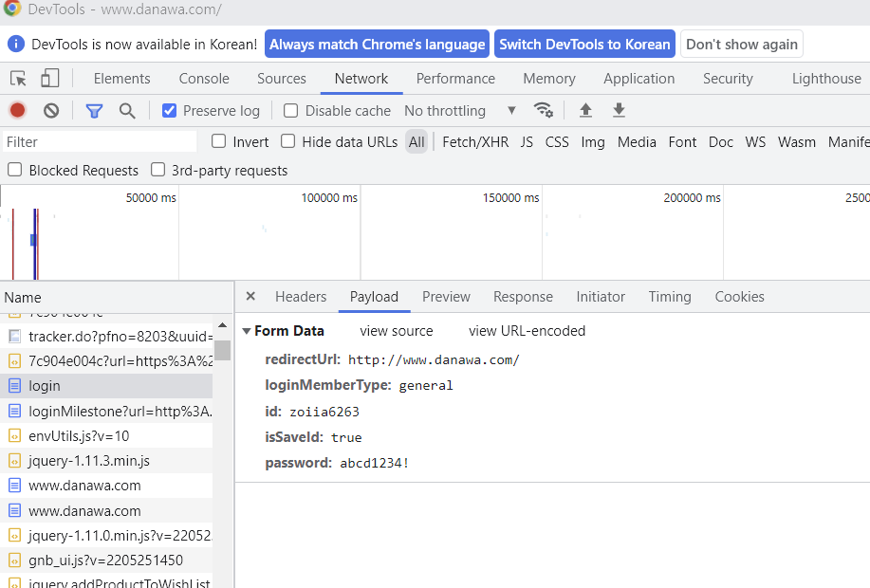Open the Sources tab

pyautogui.click(x=282, y=79)
